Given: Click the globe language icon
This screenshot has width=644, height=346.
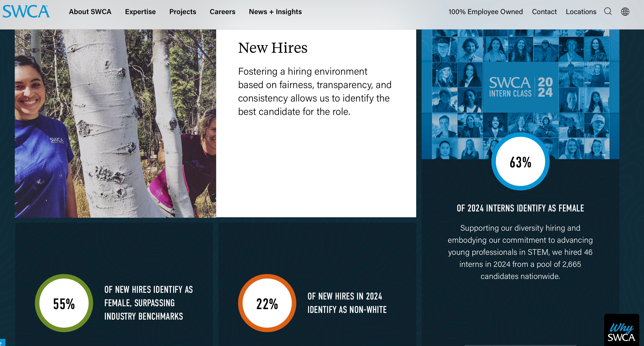Looking at the screenshot, I should [x=625, y=11].
